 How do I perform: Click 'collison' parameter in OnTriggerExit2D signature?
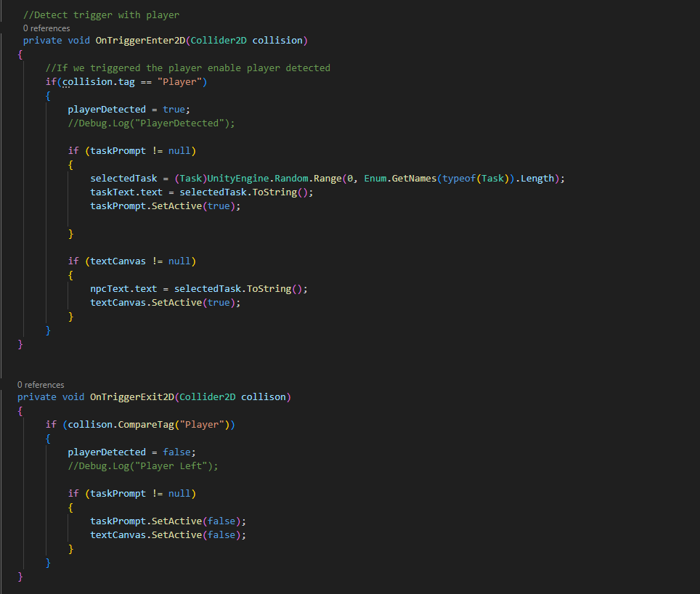pos(264,396)
